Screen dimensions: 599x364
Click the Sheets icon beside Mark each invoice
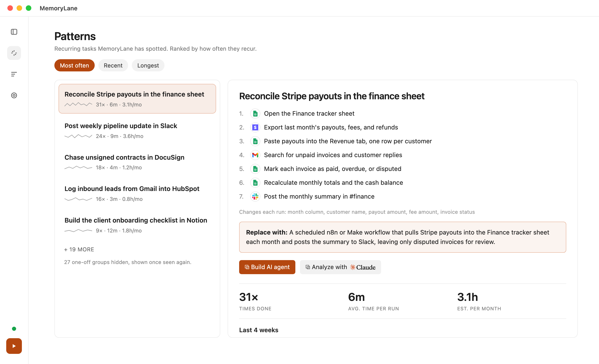[255, 169]
